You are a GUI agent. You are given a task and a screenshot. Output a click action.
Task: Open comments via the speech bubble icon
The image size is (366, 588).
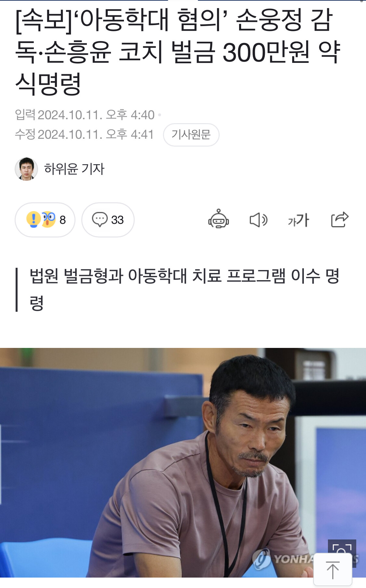tap(100, 220)
